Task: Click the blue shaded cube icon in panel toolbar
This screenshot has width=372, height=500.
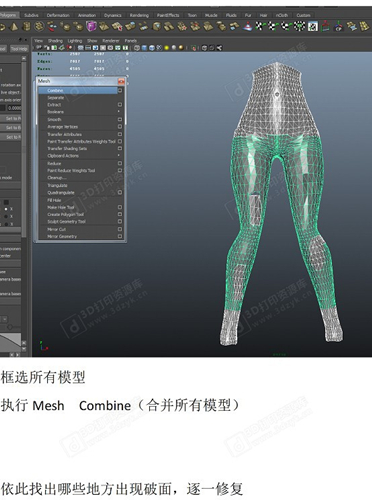Action: [x=144, y=48]
